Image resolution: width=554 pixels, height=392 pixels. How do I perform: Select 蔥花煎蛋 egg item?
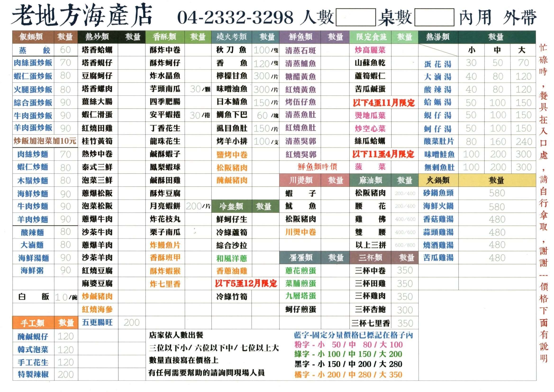pyautogui.click(x=301, y=271)
